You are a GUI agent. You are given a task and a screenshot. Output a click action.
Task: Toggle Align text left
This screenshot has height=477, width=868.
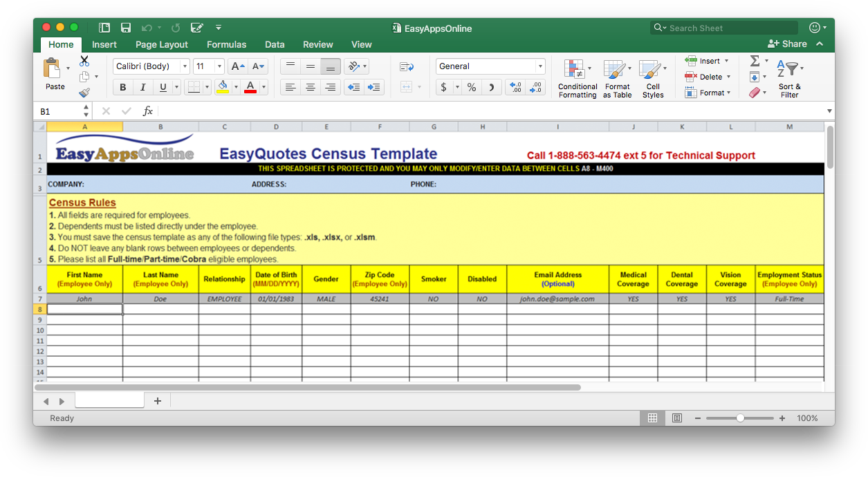[290, 87]
